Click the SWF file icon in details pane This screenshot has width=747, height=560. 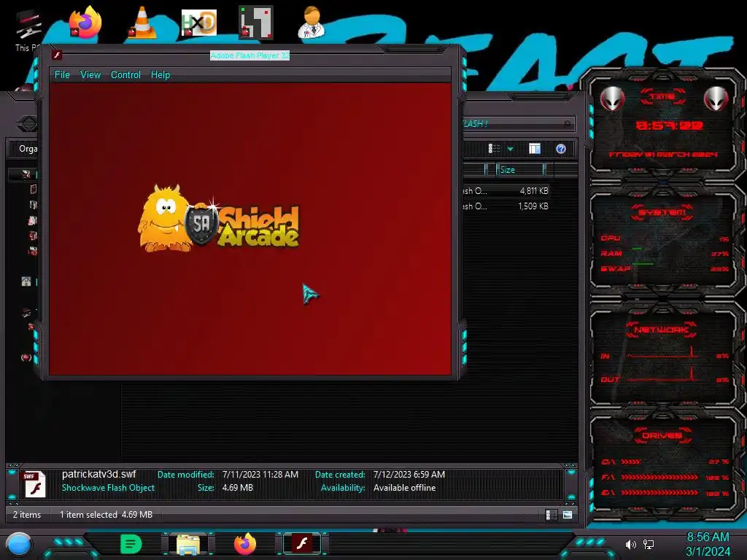(34, 484)
